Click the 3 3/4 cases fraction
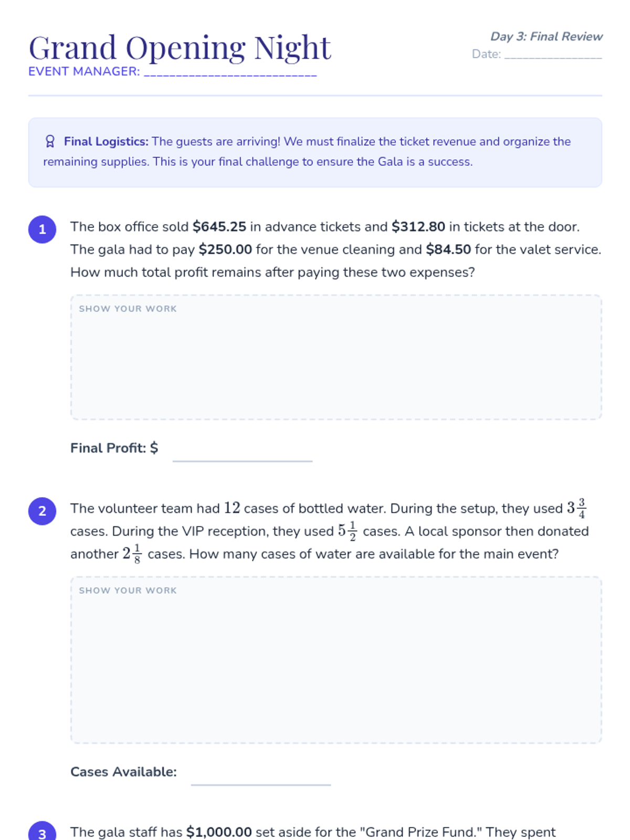Image resolution: width=630 pixels, height=840 pixels. point(576,508)
